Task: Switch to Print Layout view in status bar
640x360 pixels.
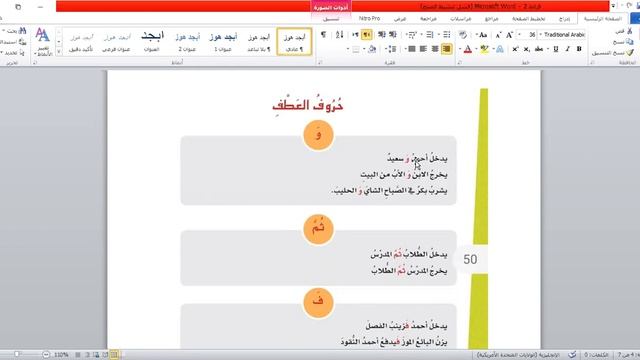Action: (x=114, y=355)
